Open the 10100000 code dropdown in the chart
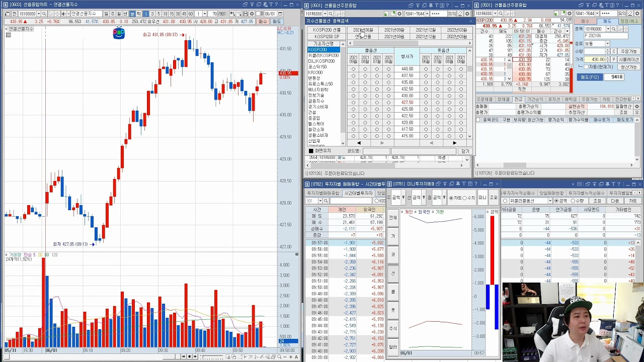 [x=39, y=14]
